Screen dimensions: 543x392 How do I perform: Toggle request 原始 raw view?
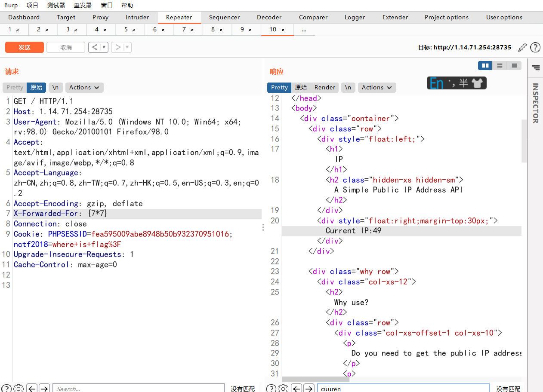[x=36, y=87]
